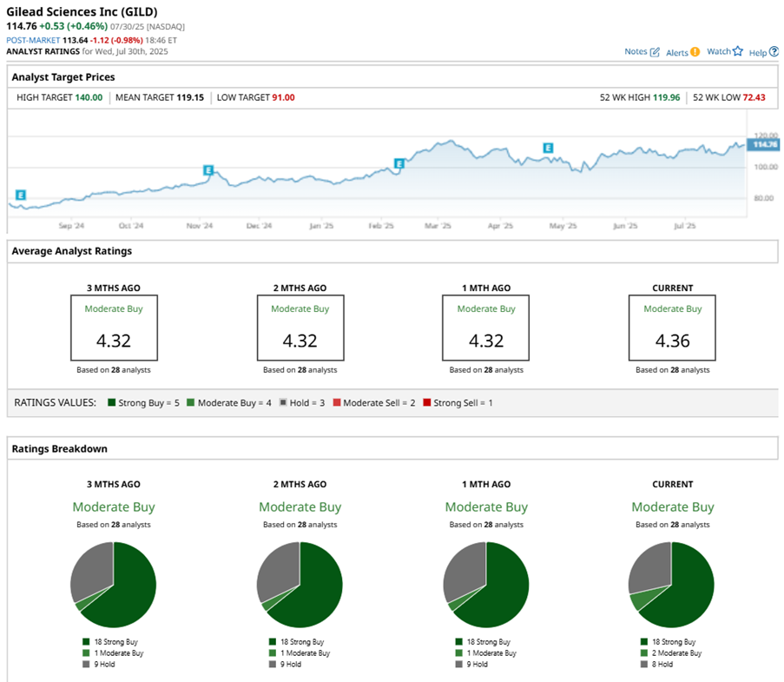This screenshot has width=784, height=682.
Task: Click the MEAN TARGET 119.15 value
Action: pos(190,97)
